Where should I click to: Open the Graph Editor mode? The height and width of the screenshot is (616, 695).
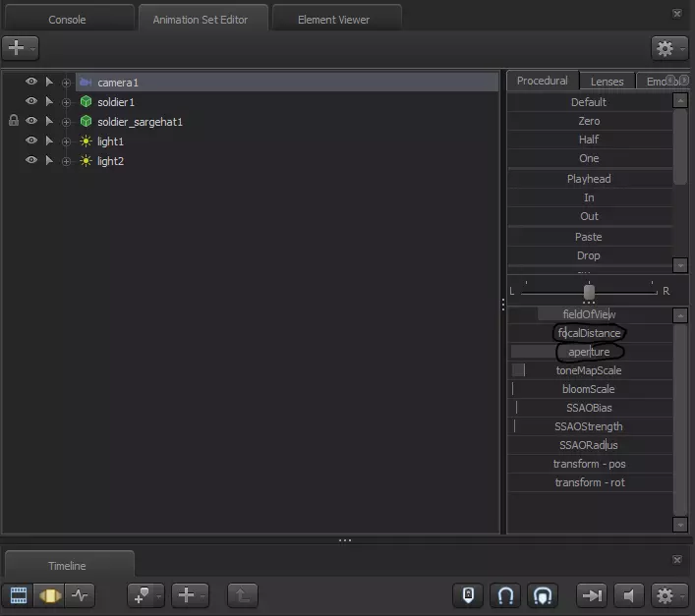80,594
